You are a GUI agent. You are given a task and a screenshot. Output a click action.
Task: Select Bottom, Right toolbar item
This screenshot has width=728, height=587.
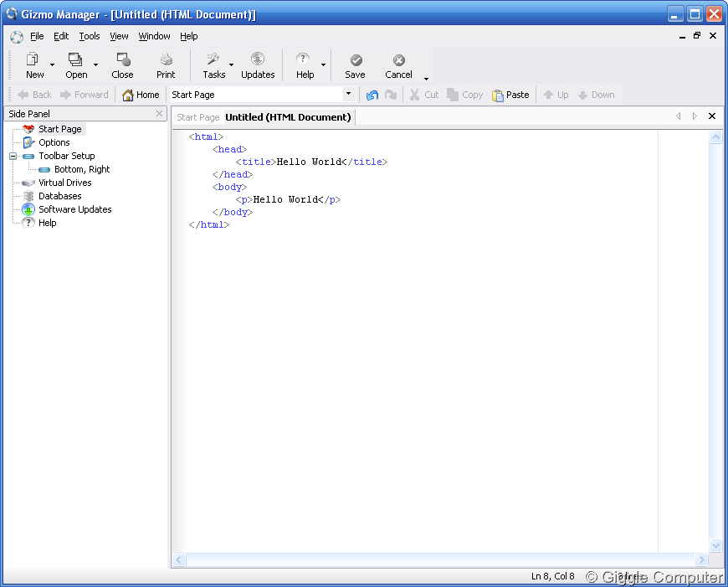tap(82, 169)
